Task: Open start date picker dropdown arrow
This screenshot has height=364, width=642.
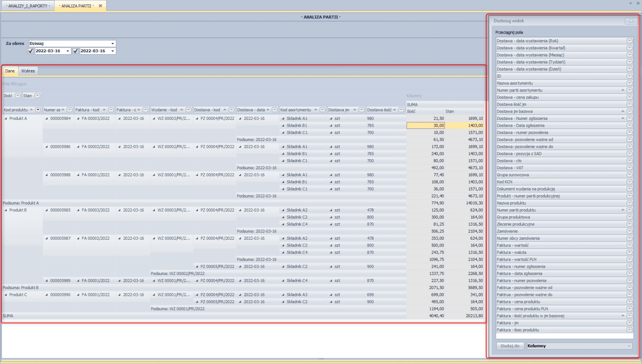Action: (x=68, y=51)
